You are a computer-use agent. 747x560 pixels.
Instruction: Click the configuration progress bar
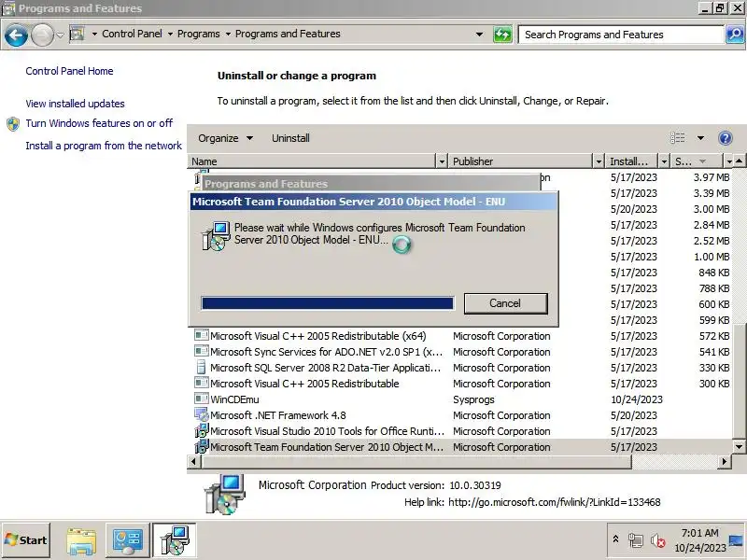(328, 303)
